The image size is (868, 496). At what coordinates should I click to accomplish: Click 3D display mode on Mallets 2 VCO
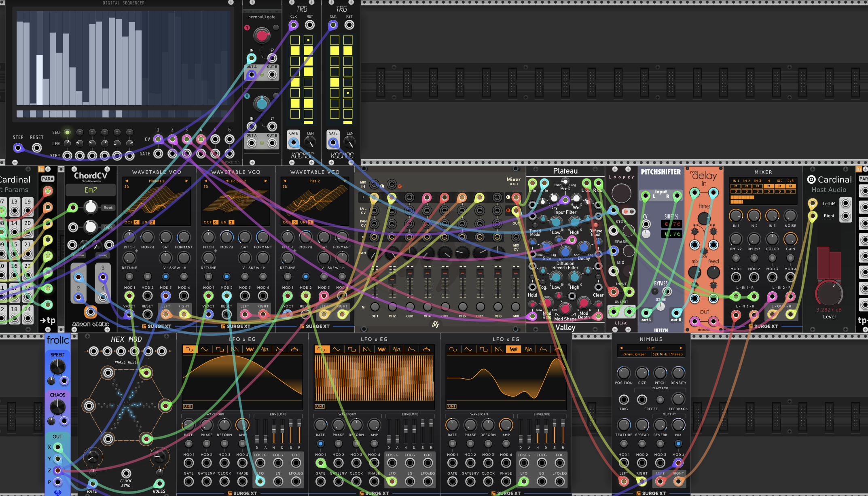click(x=127, y=187)
